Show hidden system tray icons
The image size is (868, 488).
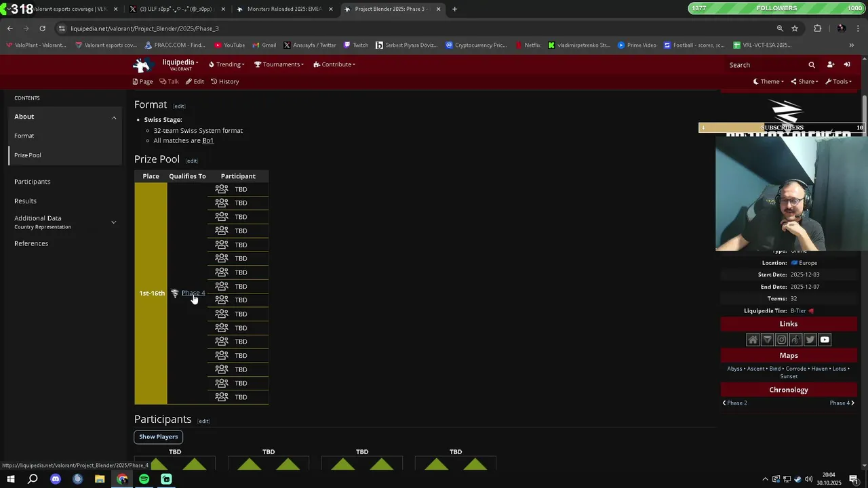tap(765, 479)
